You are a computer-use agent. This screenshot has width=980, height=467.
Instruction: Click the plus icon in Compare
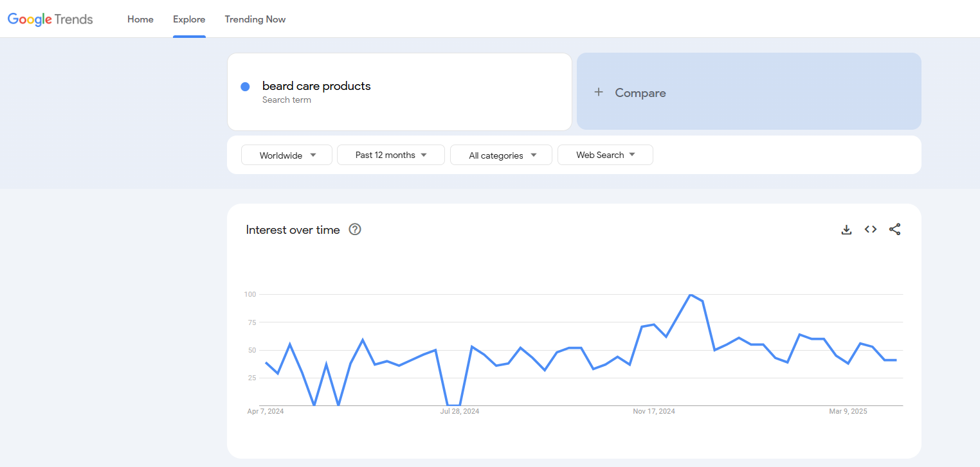(x=599, y=92)
